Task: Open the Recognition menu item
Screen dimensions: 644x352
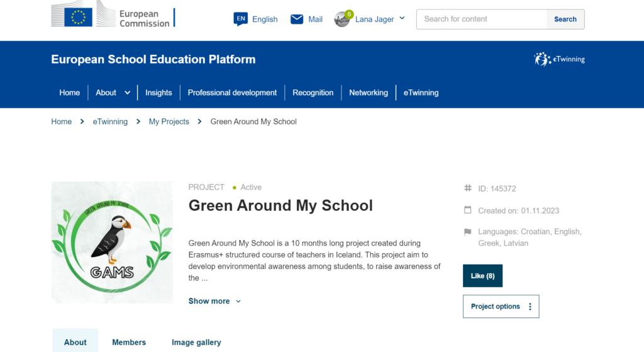Action: click(x=313, y=93)
